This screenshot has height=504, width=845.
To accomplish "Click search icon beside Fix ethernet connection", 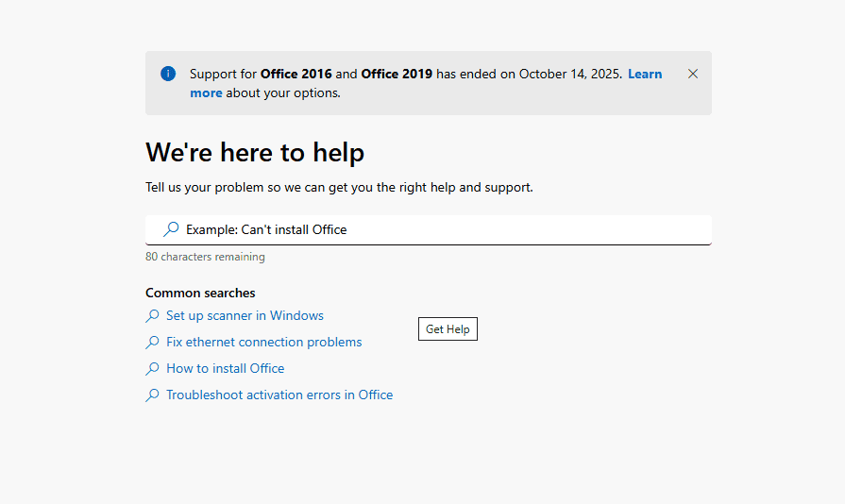I will 152,343.
